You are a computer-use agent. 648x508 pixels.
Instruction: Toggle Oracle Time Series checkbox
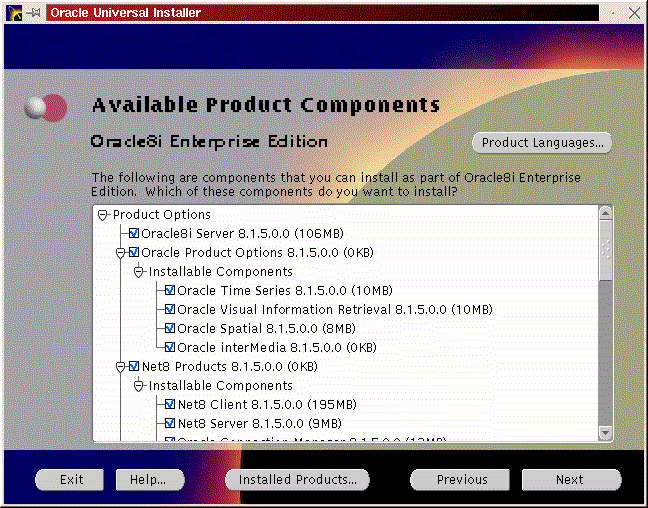click(x=170, y=290)
